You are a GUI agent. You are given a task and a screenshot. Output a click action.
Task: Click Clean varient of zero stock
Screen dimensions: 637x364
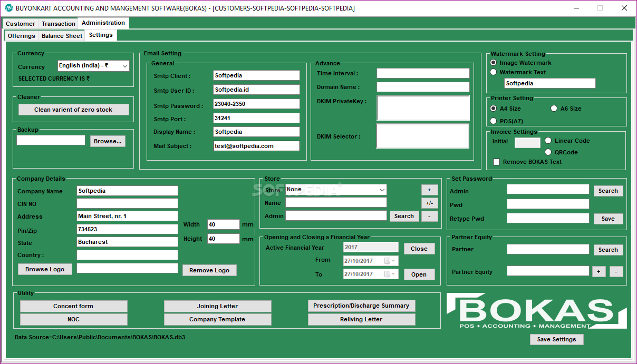pyautogui.click(x=73, y=110)
